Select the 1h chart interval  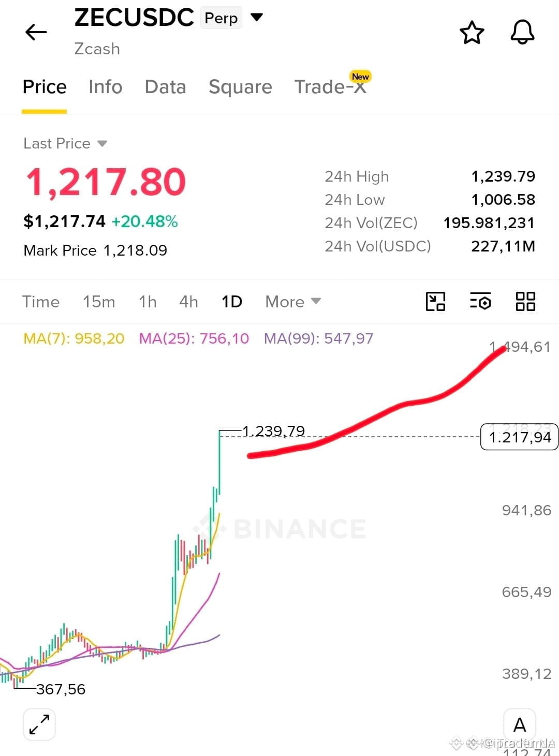coord(148,302)
